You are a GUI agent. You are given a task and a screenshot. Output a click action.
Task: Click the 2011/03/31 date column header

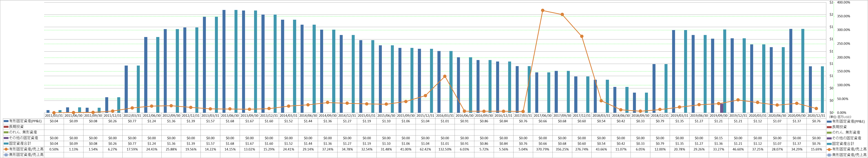click(54, 115)
